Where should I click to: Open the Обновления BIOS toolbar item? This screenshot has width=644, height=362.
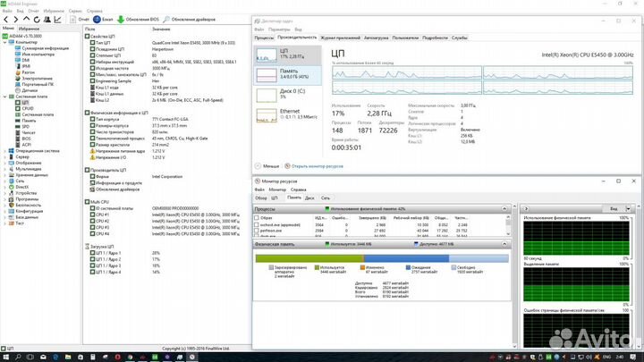(x=139, y=20)
